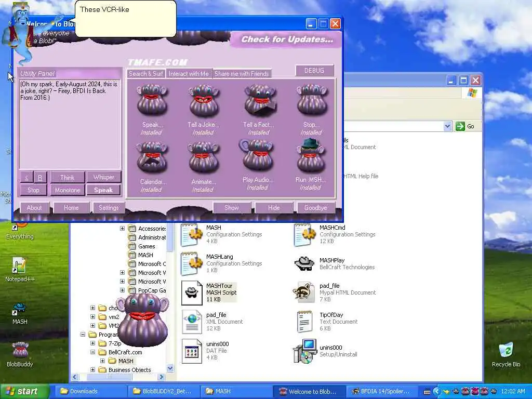The height and width of the screenshot is (399, 532).
Task: Expand the PopCap Games folder node
Action: click(x=122, y=290)
